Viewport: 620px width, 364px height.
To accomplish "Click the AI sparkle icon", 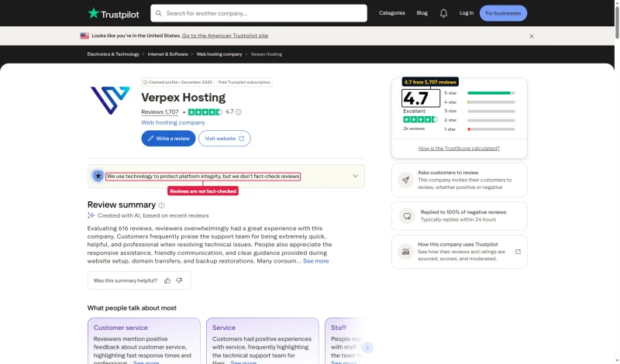I will [91, 215].
